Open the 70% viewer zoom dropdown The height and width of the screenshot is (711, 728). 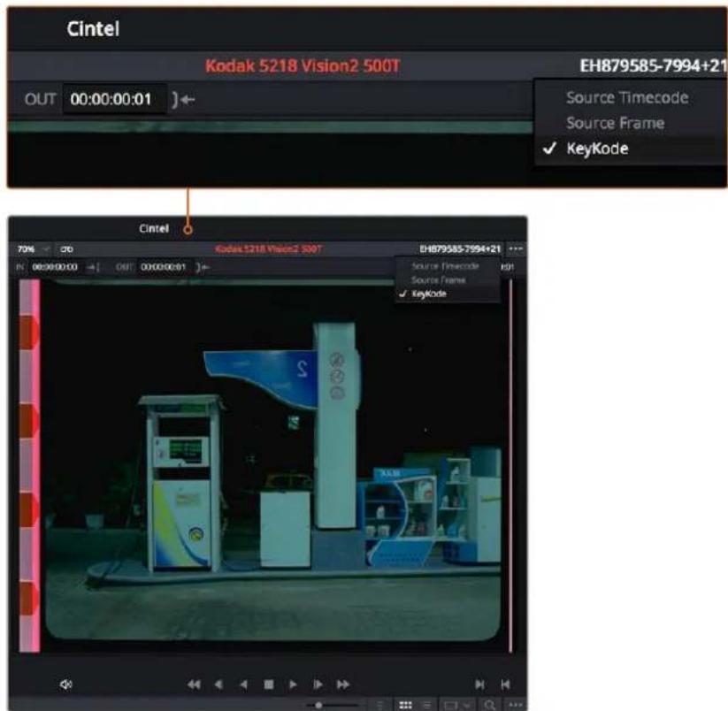33,249
